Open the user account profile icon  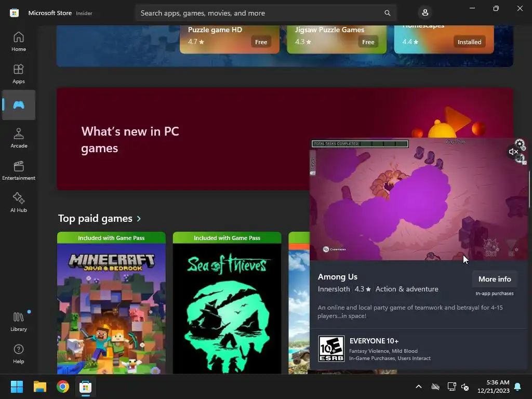[425, 13]
